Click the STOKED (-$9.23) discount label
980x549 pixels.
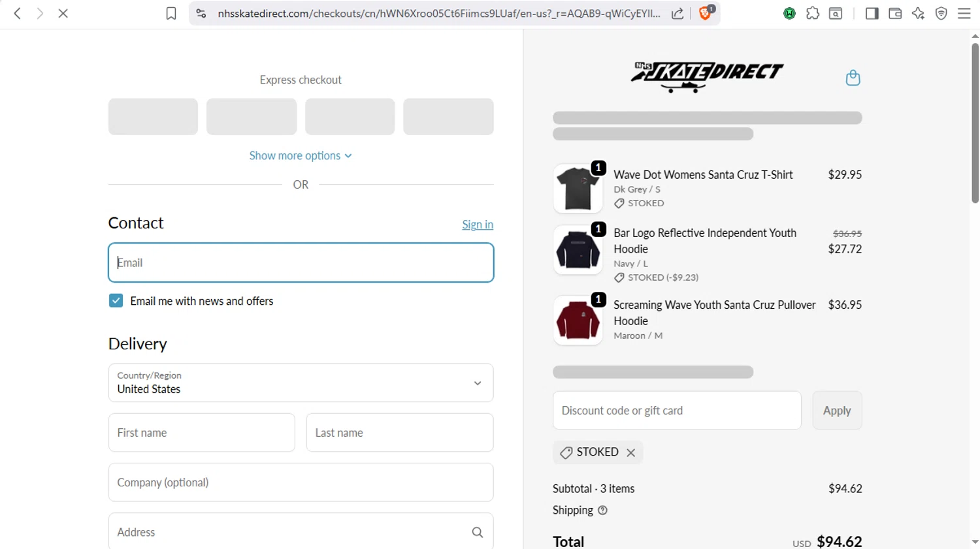(663, 277)
